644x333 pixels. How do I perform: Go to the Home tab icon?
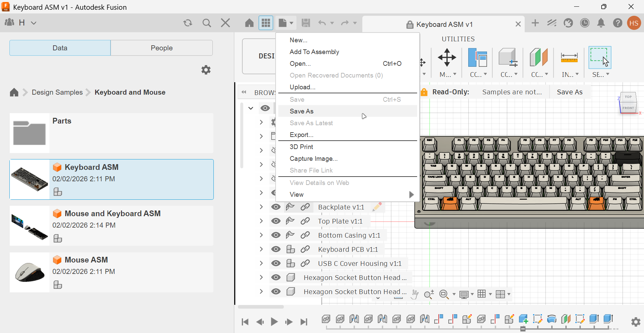pos(249,23)
